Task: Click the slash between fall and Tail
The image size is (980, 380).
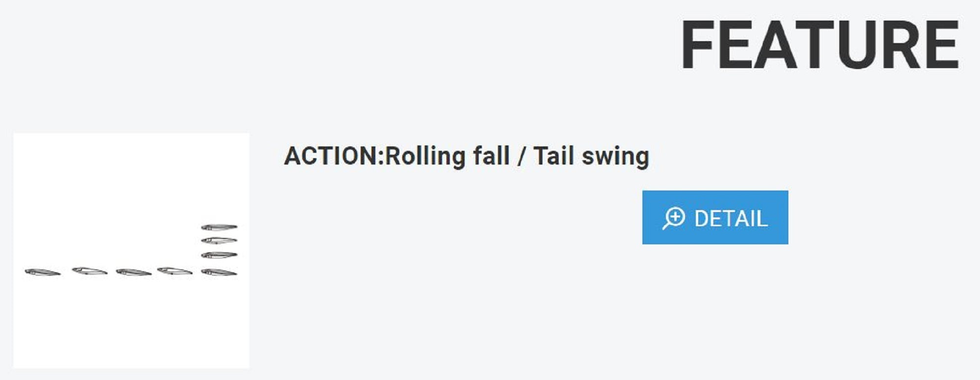Action: coord(521,157)
